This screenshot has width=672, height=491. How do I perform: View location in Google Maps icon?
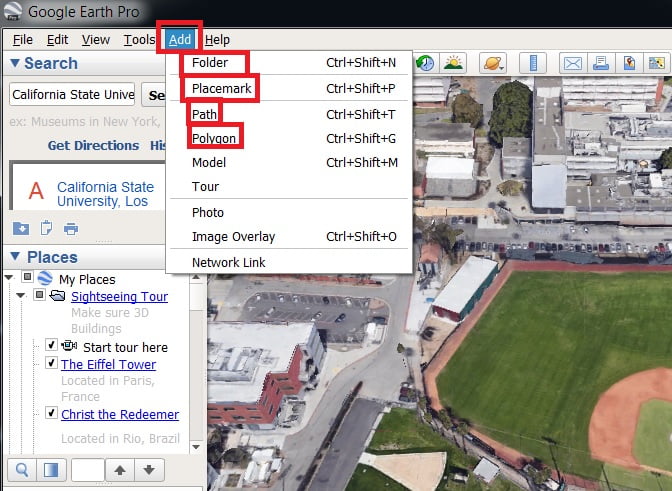[657, 63]
